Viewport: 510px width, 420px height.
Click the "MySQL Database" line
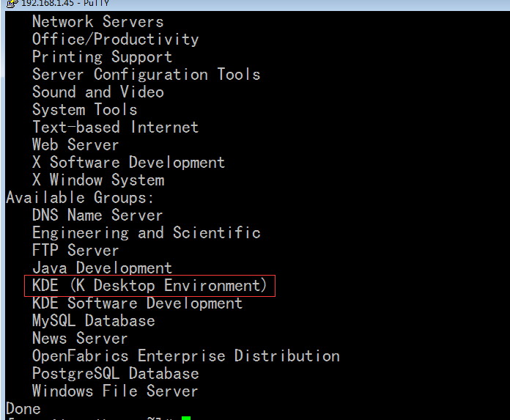coord(93,321)
